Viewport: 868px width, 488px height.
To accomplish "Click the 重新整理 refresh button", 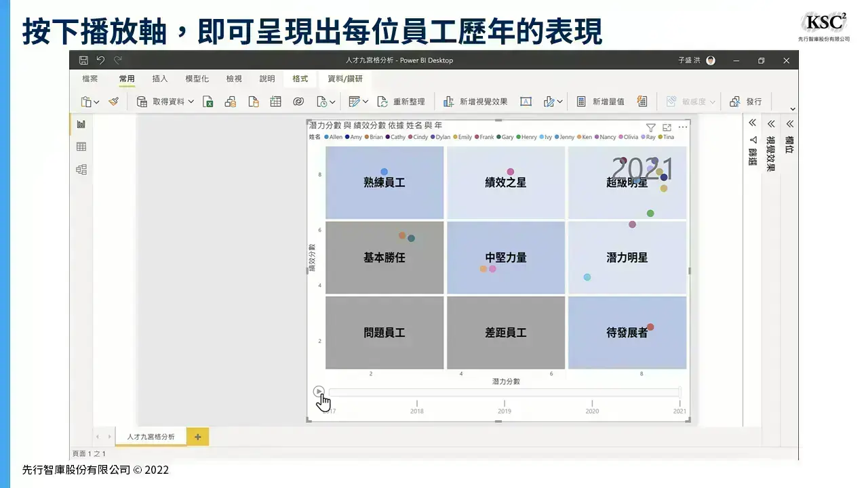I will [x=401, y=102].
